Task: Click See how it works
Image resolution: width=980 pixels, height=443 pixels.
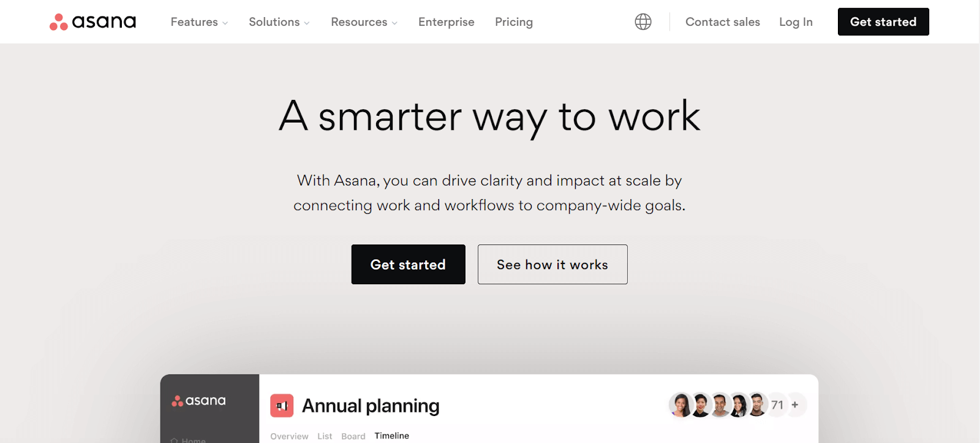Action: point(552,264)
